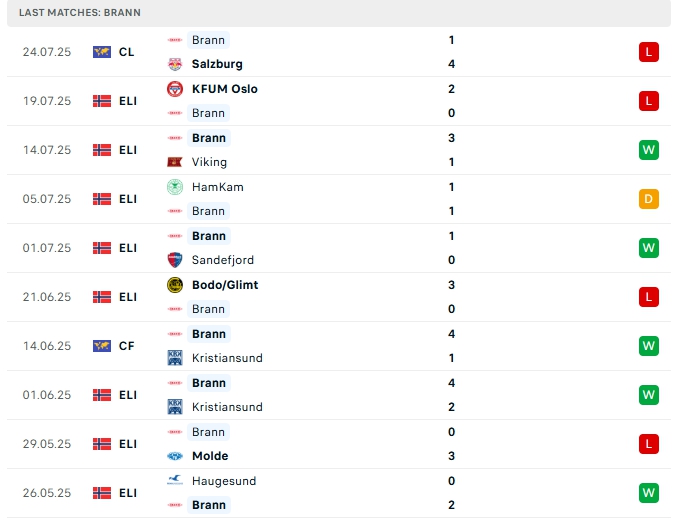The width and height of the screenshot is (680, 522).
Task: Click the orange D draw badge
Action: click(649, 199)
